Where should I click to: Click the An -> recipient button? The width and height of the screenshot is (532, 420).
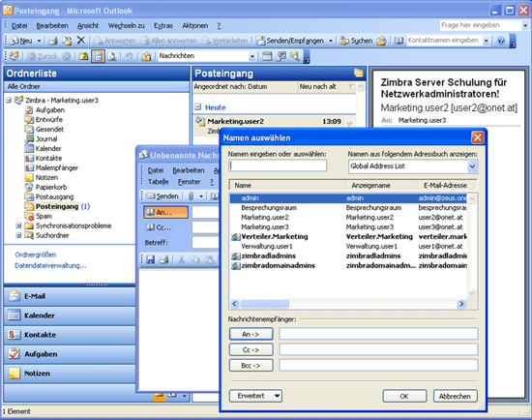251,334
